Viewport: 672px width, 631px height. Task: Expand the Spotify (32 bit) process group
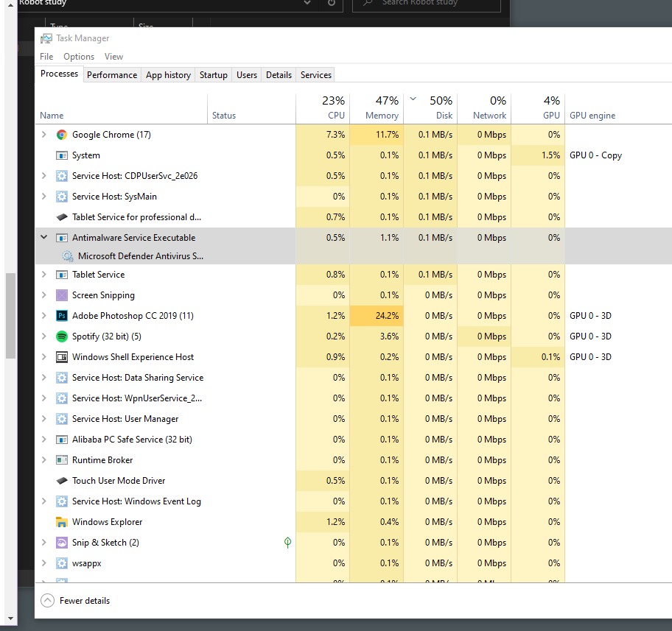coord(43,336)
